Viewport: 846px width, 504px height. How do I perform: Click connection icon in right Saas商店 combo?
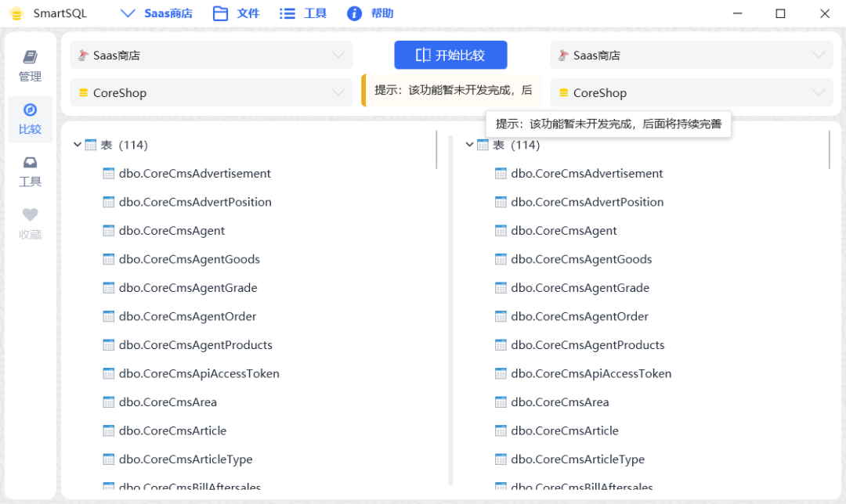pyautogui.click(x=563, y=55)
